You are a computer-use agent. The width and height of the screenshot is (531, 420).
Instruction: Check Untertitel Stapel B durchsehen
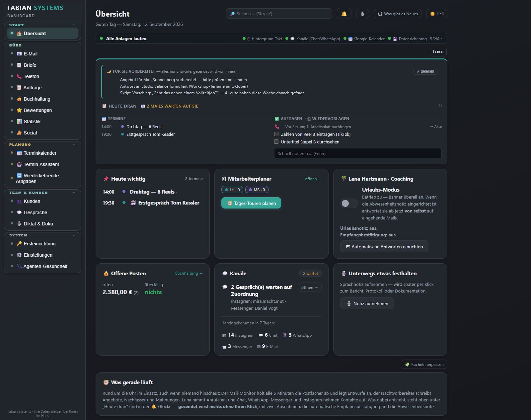[x=276, y=142]
